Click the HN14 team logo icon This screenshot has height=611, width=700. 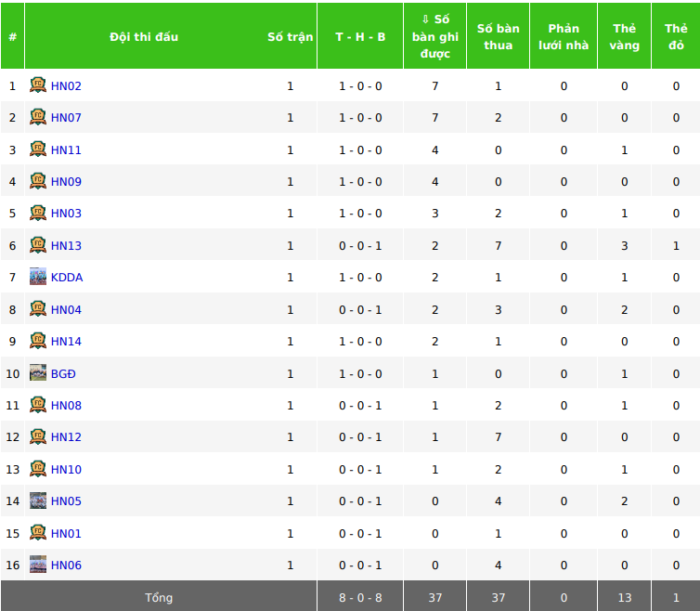38,341
